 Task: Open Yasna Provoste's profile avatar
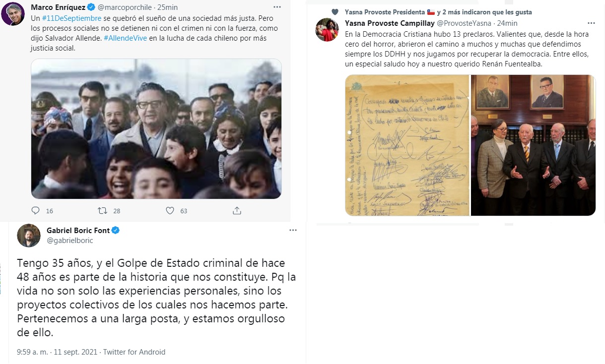327,30
